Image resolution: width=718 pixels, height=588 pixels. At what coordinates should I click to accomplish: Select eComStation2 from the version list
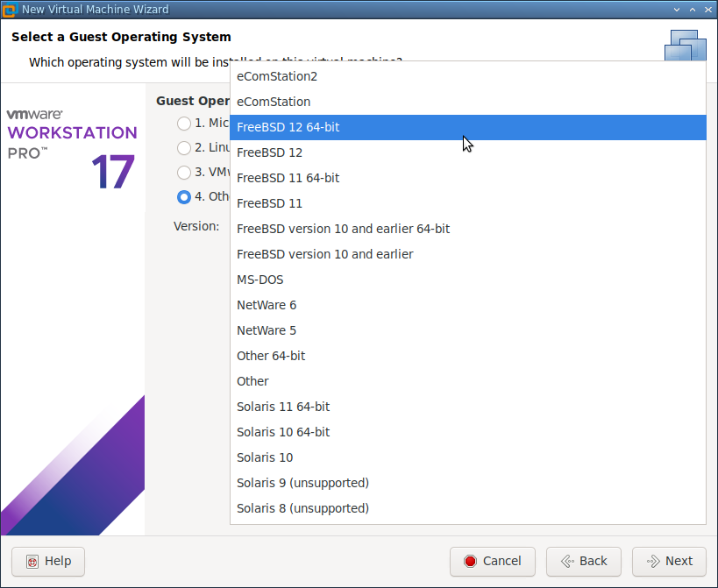coord(468,76)
